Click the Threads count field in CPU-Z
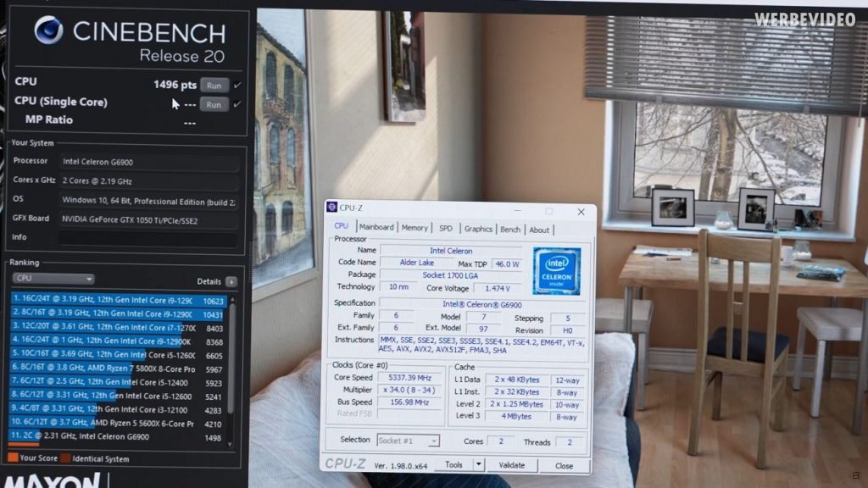Screen dimensions: 868x488 [x=569, y=442]
